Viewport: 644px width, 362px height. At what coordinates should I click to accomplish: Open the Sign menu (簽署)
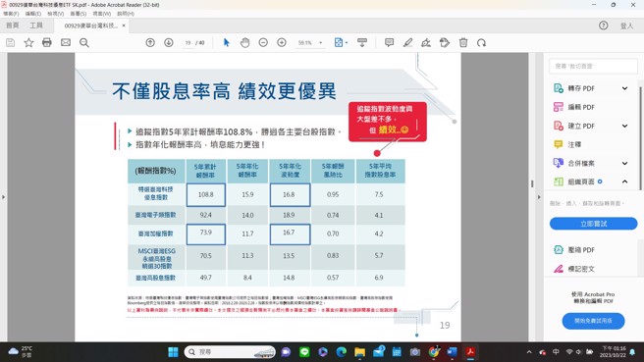pyautogui.click(x=78, y=14)
